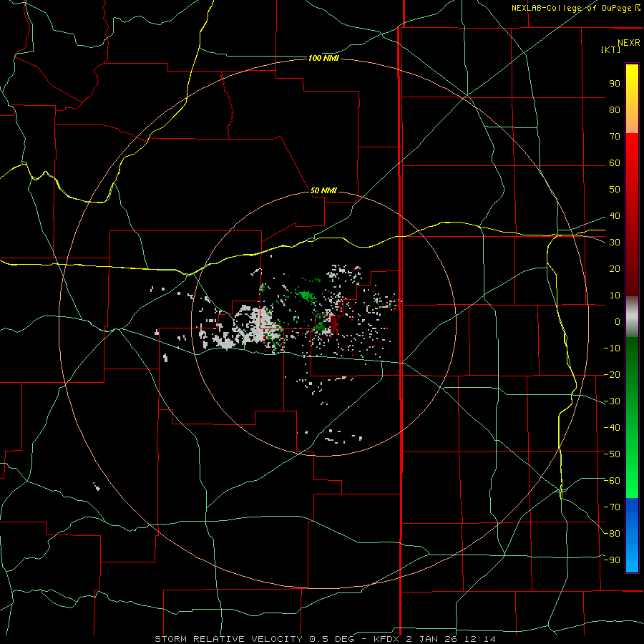Click the 90 value on the velocity scale
The width and height of the screenshot is (644, 644).
pyautogui.click(x=615, y=84)
